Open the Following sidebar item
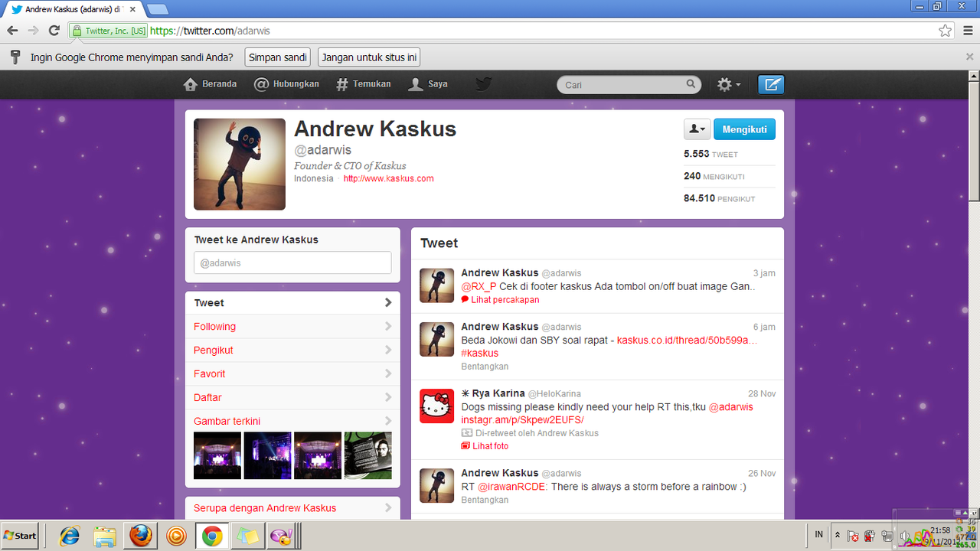980x551 pixels. (x=292, y=327)
